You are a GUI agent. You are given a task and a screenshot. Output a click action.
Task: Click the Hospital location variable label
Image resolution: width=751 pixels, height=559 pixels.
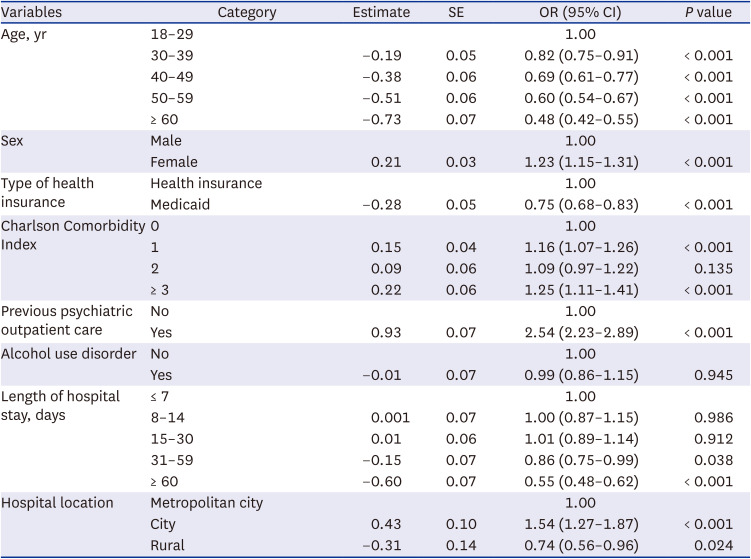(x=58, y=502)
